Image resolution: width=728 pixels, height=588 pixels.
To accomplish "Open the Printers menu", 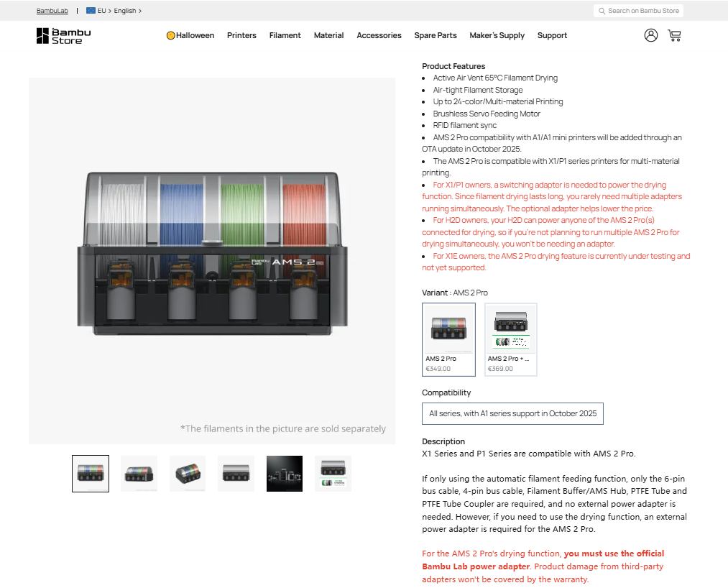I will (x=241, y=35).
